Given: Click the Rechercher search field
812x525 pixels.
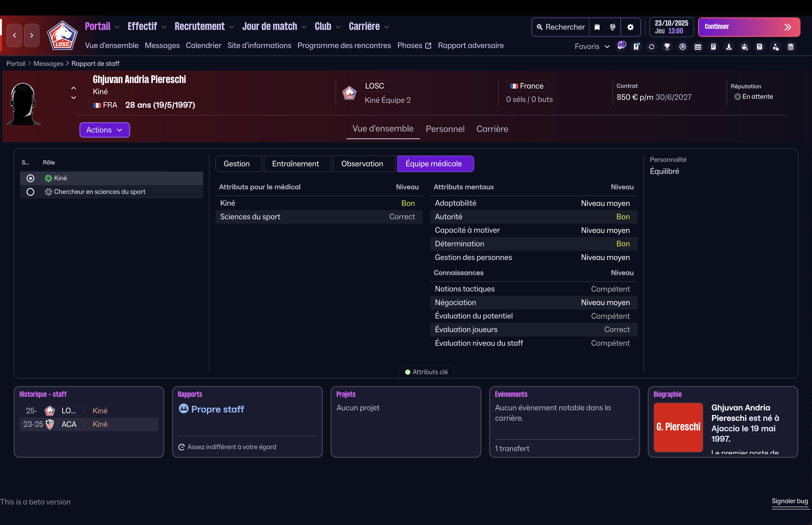Looking at the screenshot, I should tap(561, 27).
